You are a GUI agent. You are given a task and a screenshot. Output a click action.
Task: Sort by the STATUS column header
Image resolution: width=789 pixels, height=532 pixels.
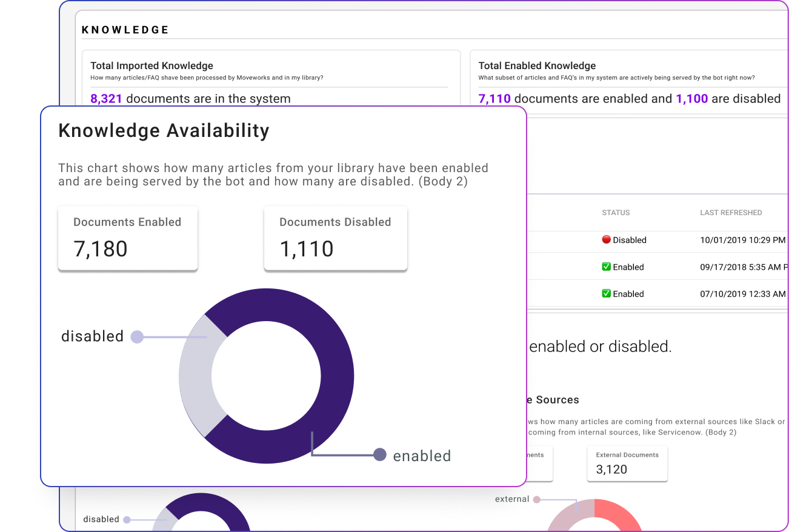point(616,213)
